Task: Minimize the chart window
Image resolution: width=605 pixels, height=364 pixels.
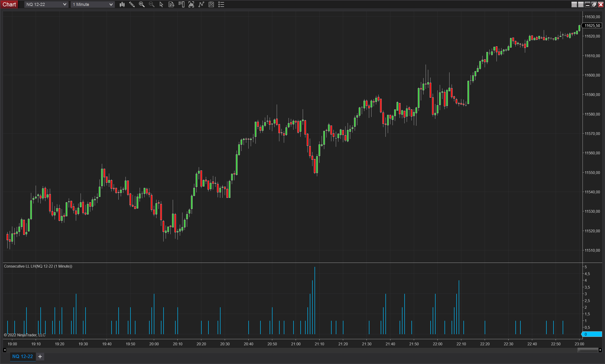Action: (587, 4)
